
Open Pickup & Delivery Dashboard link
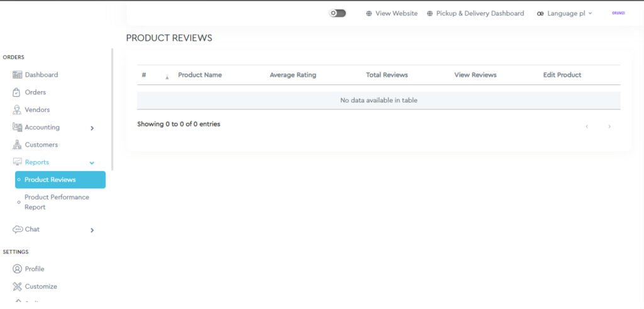(479, 13)
